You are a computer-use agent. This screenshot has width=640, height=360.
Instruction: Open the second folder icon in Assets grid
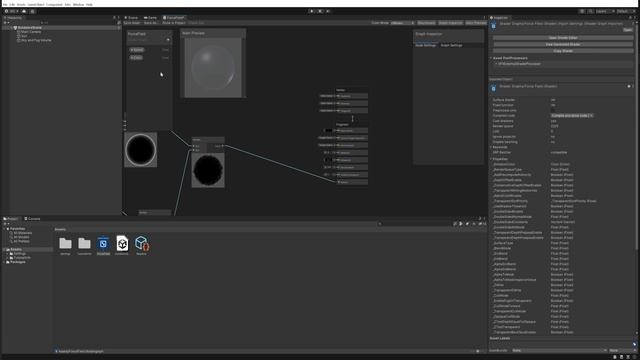(84, 244)
